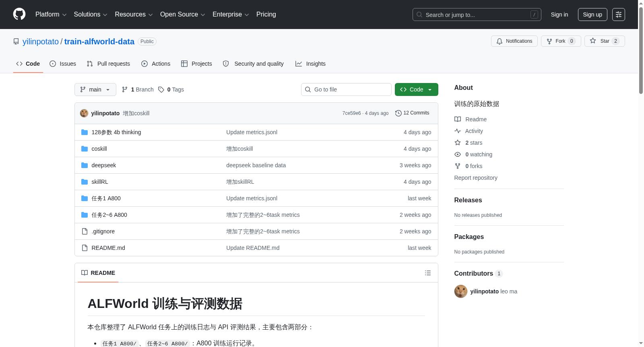
Task: Open README outline list icon
Action: coord(428,273)
